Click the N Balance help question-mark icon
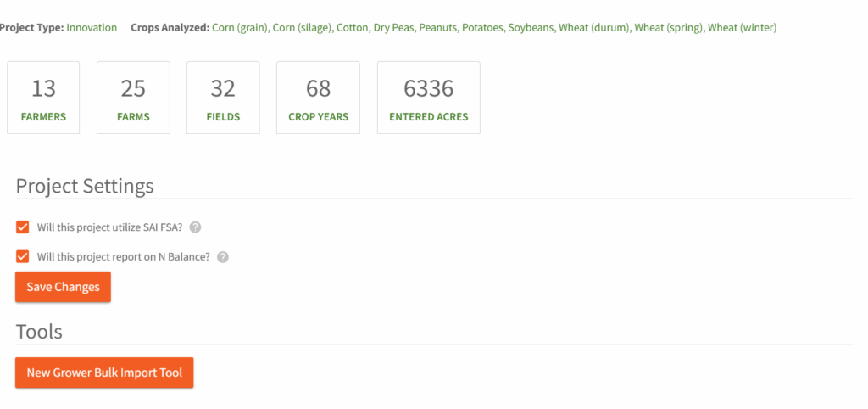Viewport: 868px width, 409px height. coord(223,257)
